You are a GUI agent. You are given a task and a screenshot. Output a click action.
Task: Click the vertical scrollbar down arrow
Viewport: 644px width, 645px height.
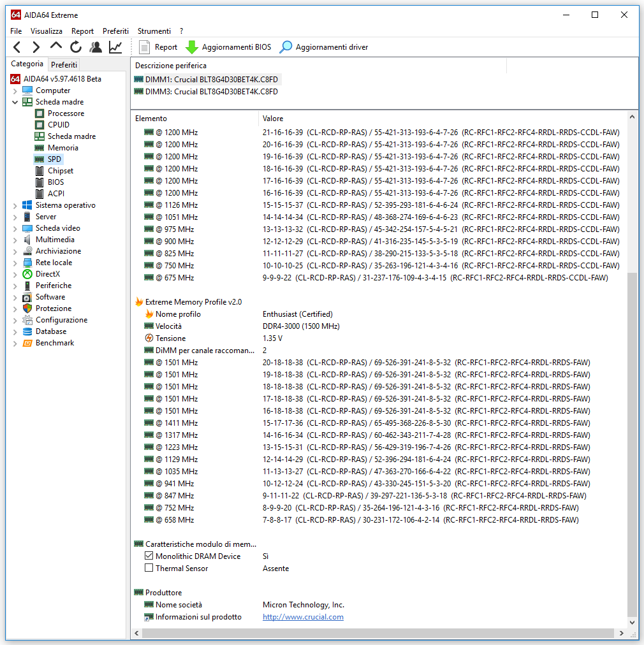click(x=632, y=623)
